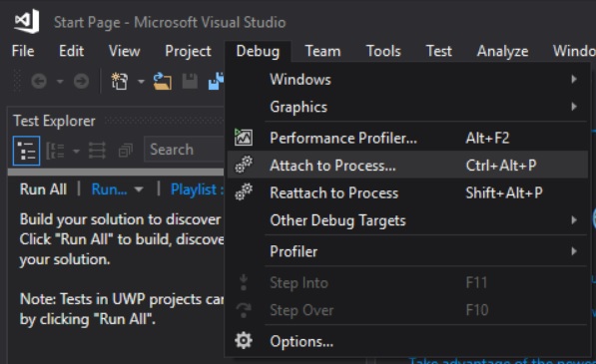Screen dimensions: 596x364
Task: Expand Other Debug Targets submenu
Action: 407,220
